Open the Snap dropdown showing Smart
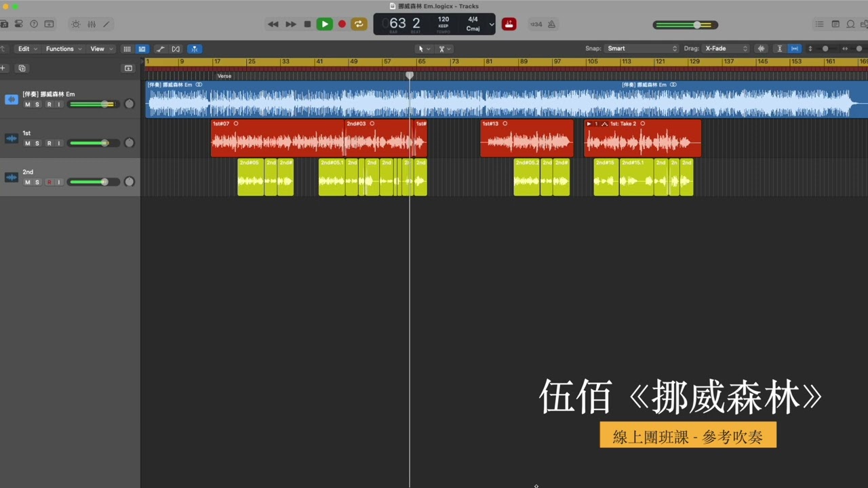Viewport: 868px width, 488px height. (x=641, y=49)
